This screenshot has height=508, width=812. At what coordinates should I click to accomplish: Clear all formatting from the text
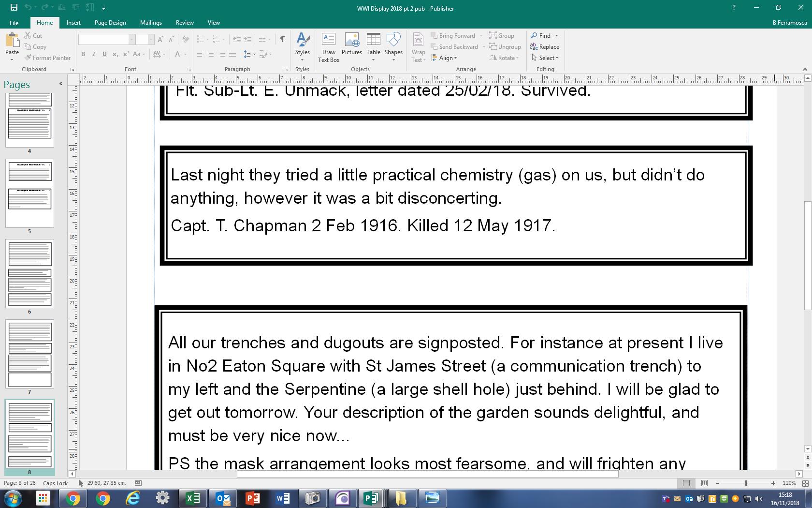186,39
